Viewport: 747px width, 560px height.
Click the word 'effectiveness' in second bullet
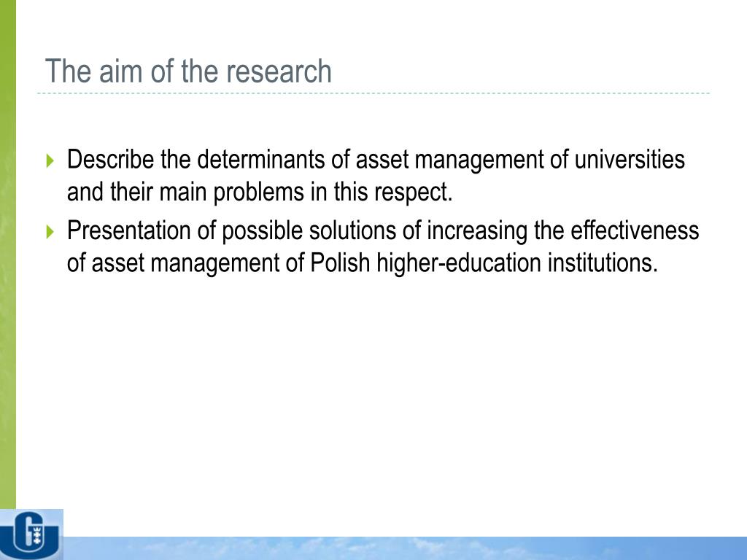click(635, 230)
